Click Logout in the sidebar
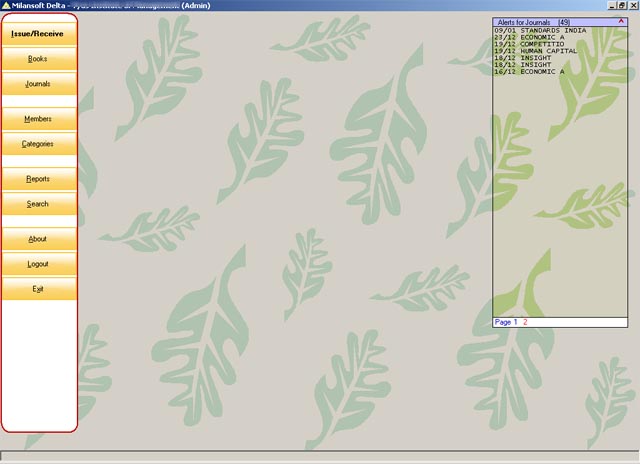The width and height of the screenshot is (640, 464). pos(39,264)
